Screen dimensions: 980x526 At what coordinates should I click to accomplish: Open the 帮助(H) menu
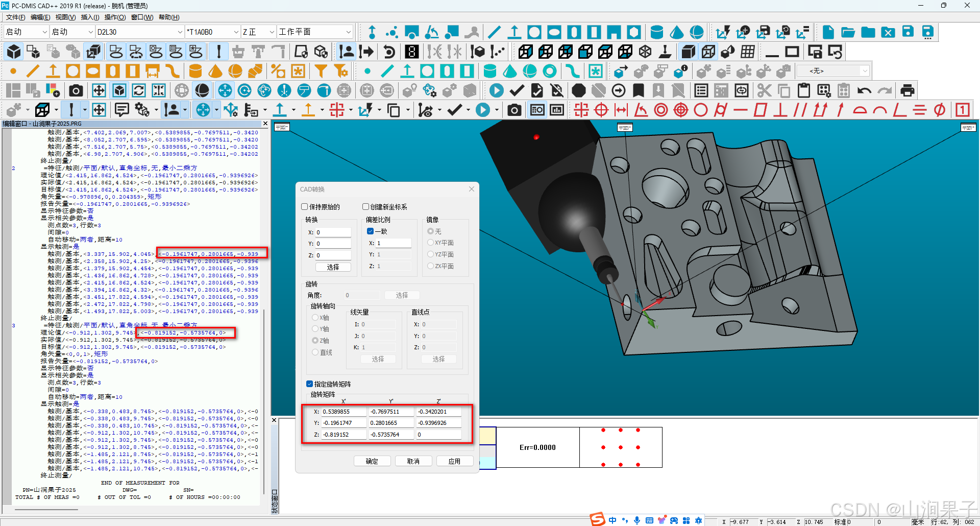[169, 17]
